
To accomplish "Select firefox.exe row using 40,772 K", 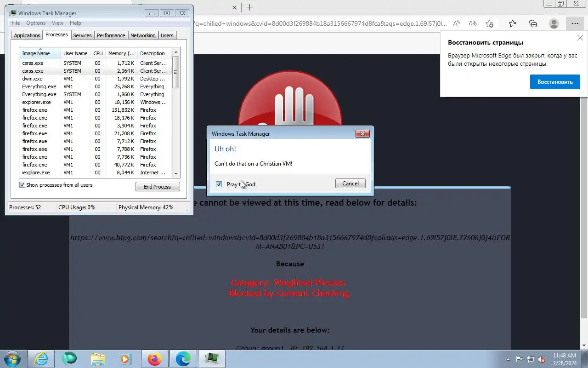I will point(96,165).
